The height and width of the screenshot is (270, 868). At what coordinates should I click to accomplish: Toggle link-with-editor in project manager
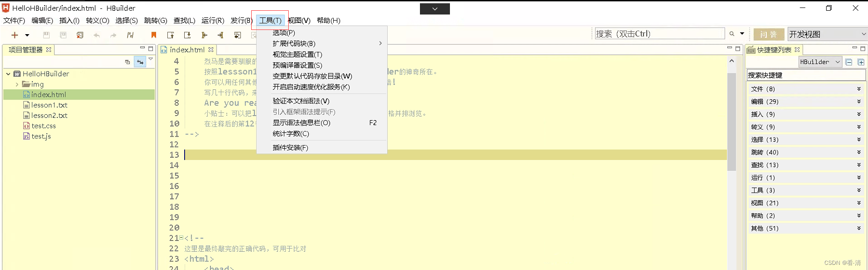pos(140,62)
